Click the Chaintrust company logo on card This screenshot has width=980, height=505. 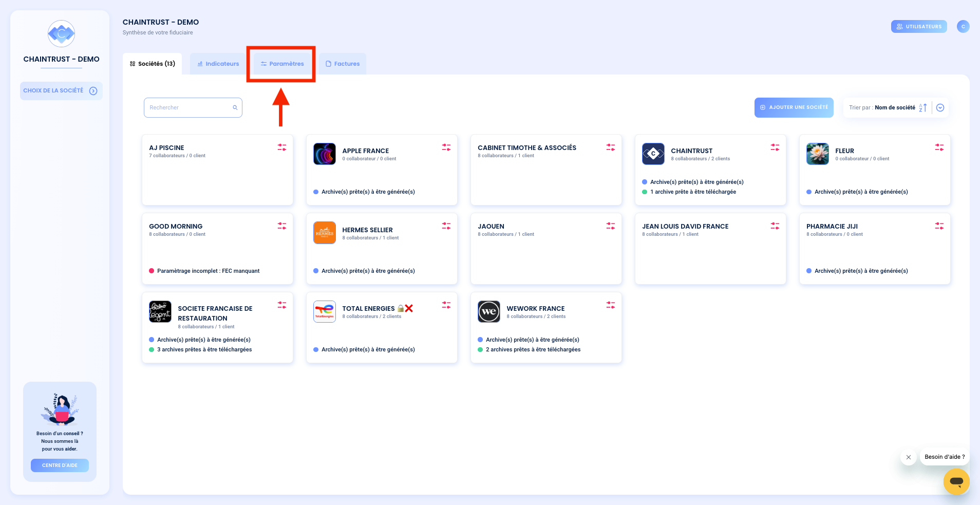coord(653,154)
